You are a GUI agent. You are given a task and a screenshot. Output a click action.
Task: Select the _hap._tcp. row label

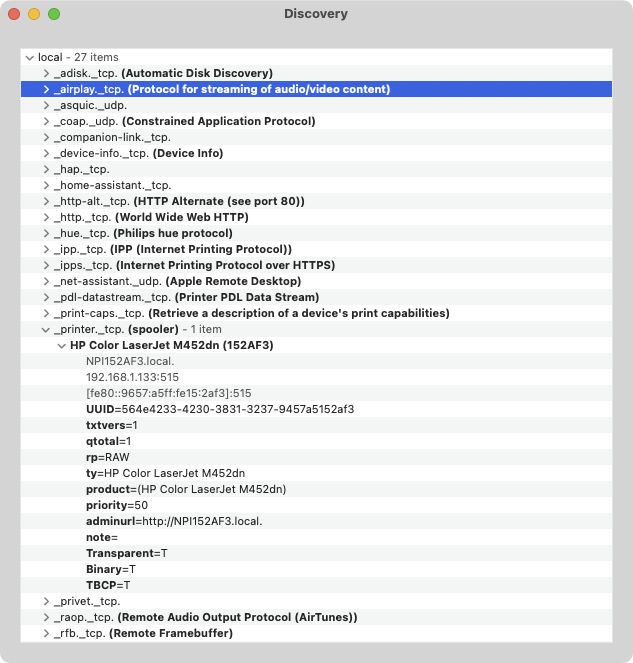pyautogui.click(x=82, y=169)
